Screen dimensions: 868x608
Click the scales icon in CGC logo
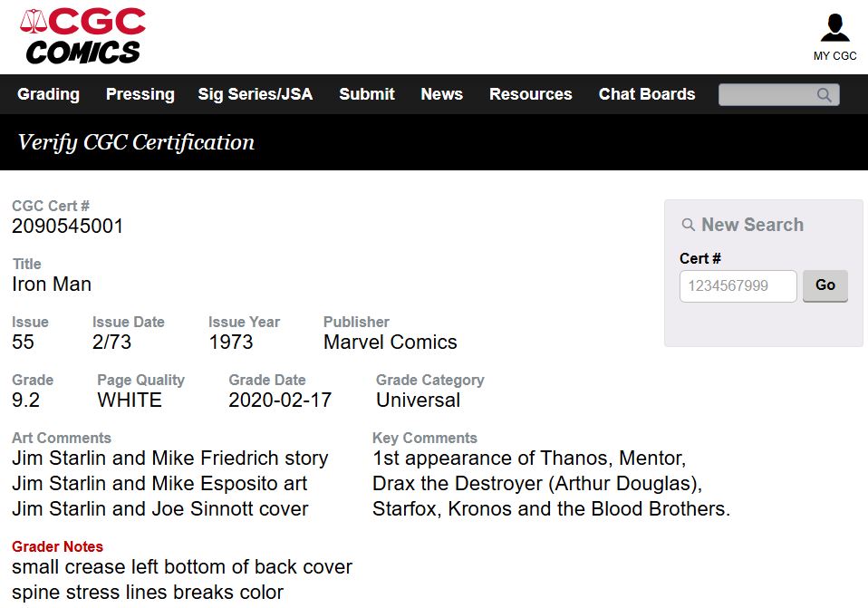tap(34, 21)
